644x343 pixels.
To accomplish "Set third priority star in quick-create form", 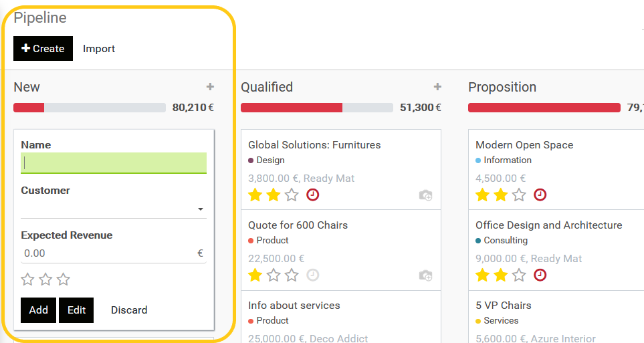I will (64, 279).
